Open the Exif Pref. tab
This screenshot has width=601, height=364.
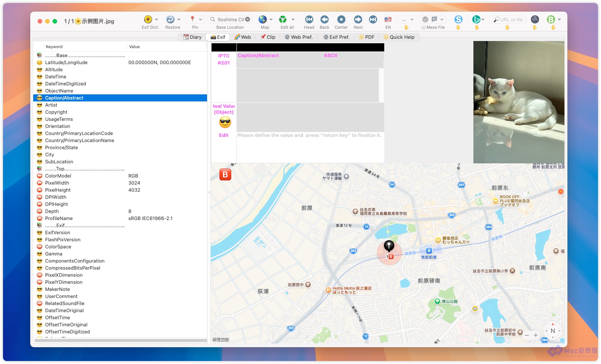pos(336,37)
